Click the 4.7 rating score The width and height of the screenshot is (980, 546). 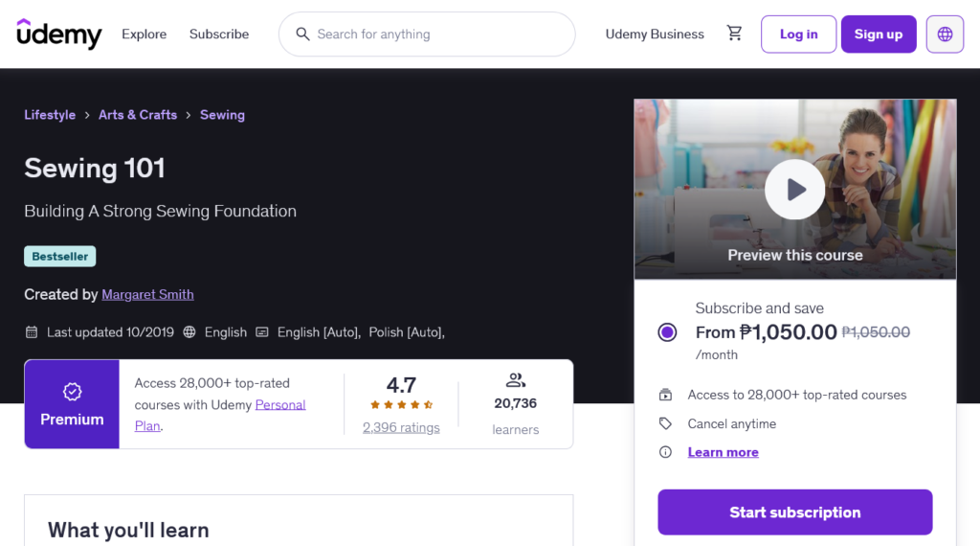(x=401, y=385)
